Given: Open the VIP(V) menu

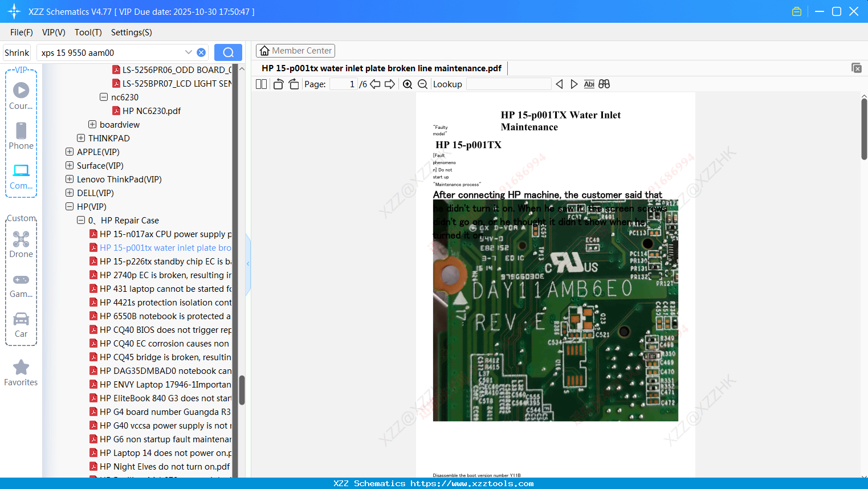Looking at the screenshot, I should point(54,32).
